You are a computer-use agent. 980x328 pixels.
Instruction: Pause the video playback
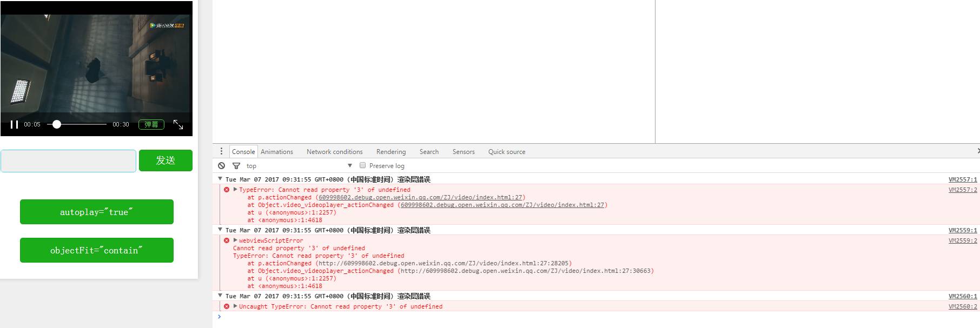tap(14, 125)
